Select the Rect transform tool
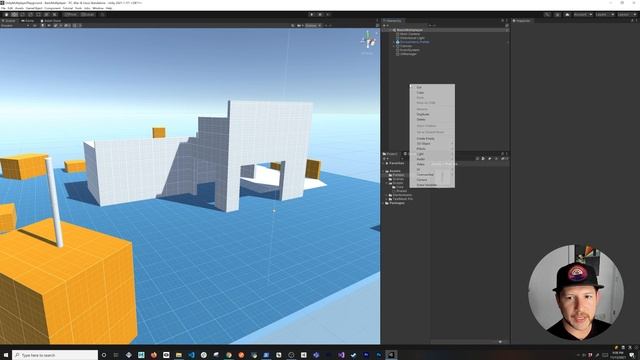The image size is (640, 360). [x=38, y=15]
